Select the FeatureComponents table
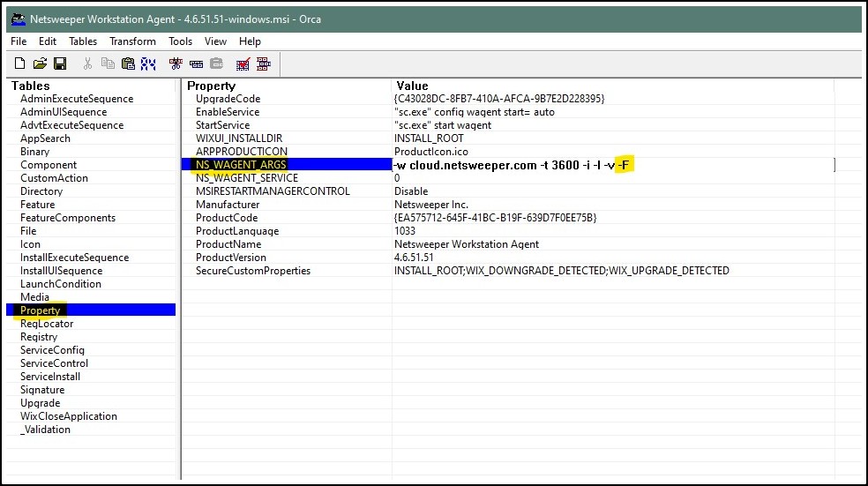 pyautogui.click(x=68, y=218)
